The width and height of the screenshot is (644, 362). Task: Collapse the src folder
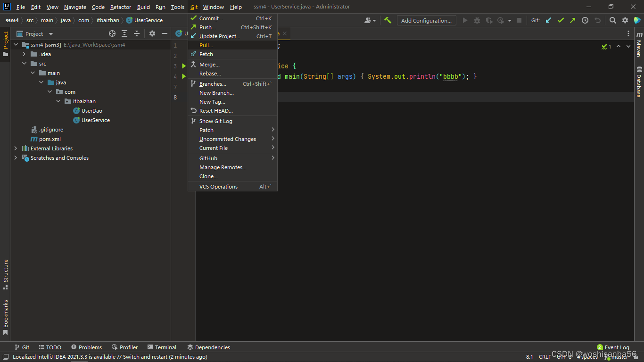[x=24, y=64]
